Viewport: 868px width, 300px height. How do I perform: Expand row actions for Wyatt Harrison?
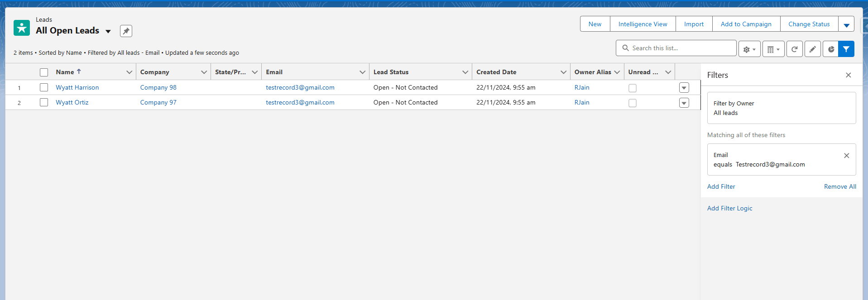pyautogui.click(x=684, y=88)
